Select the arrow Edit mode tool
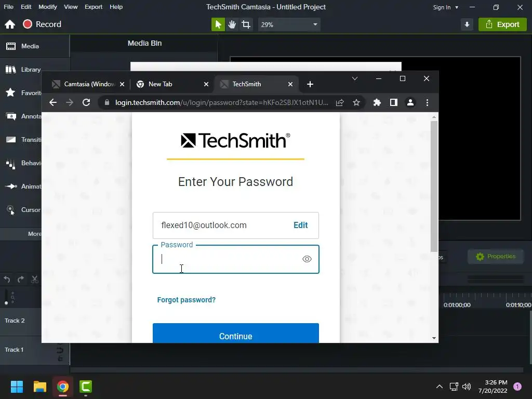 [x=218, y=24]
